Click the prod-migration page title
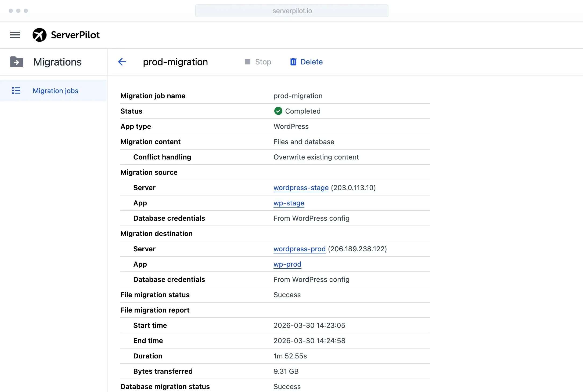This screenshot has width=583, height=392. 175,62
